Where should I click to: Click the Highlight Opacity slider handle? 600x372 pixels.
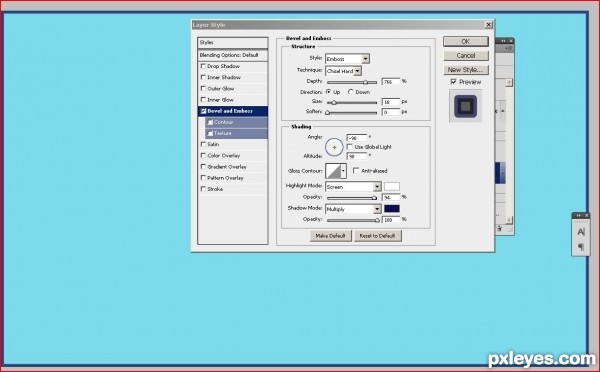coord(375,198)
